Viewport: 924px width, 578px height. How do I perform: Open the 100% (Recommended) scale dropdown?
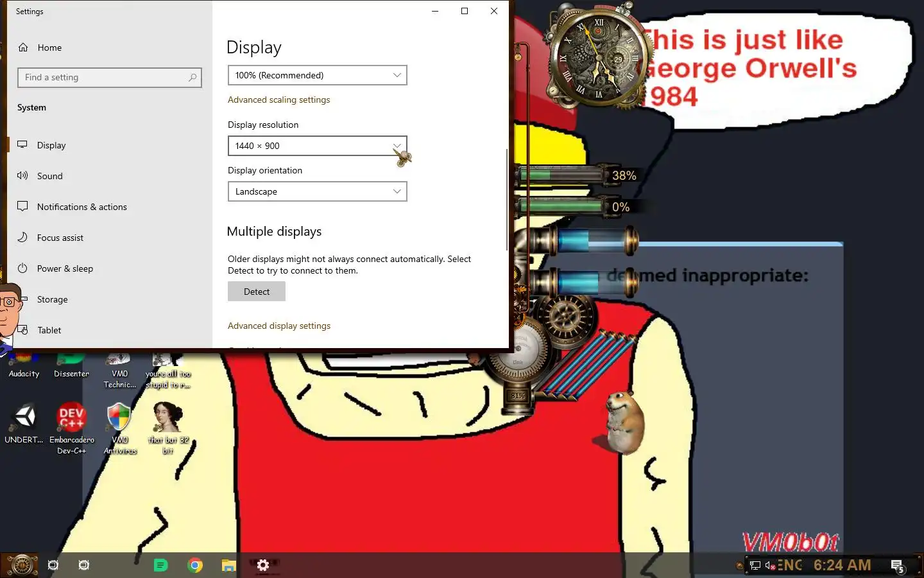tap(318, 75)
